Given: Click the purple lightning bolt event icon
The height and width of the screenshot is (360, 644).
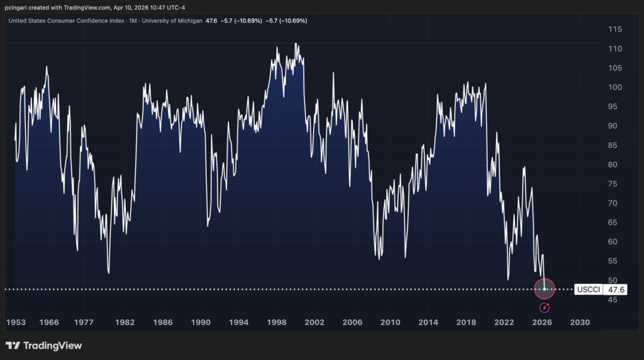Looking at the screenshot, I should (544, 307).
